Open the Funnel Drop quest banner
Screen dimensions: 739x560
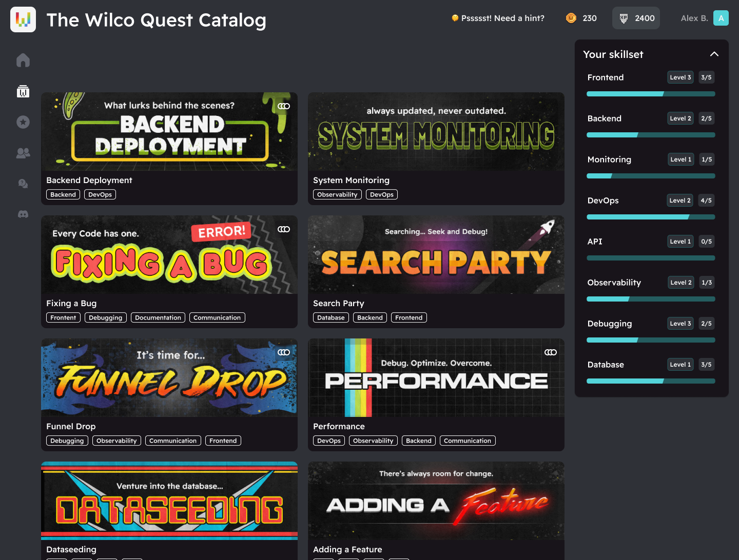tap(169, 377)
